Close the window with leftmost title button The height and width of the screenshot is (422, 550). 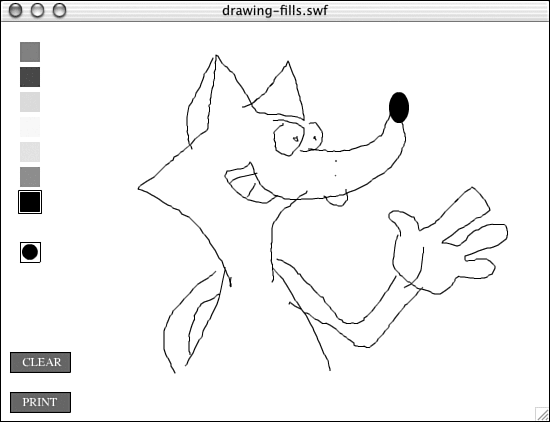tap(15, 11)
